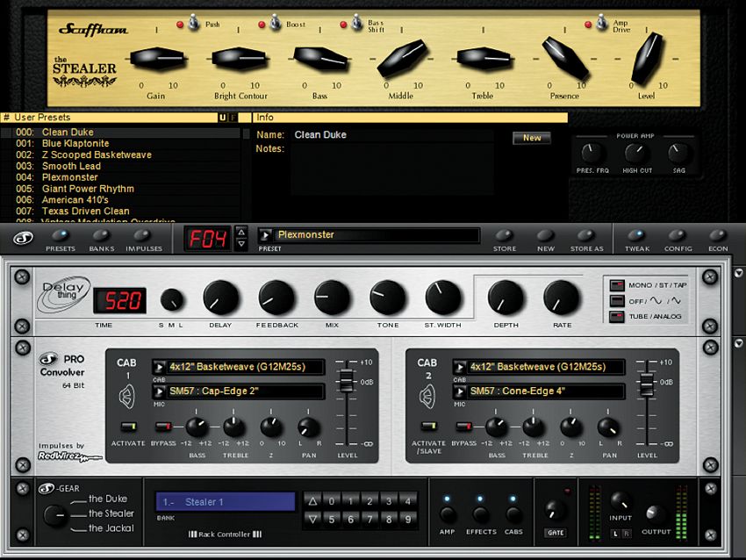Click the amp Treble knob
The image size is (746, 560).
tap(484, 59)
